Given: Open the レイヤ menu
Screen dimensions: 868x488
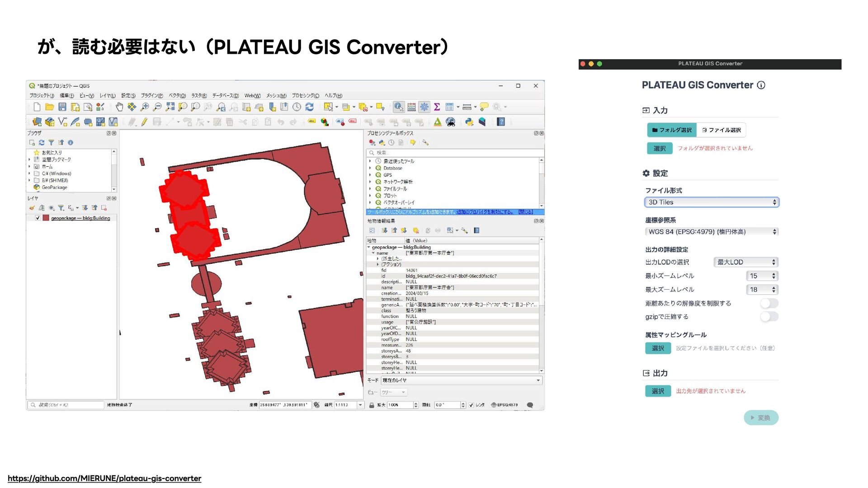Looking at the screenshot, I should click(x=108, y=96).
